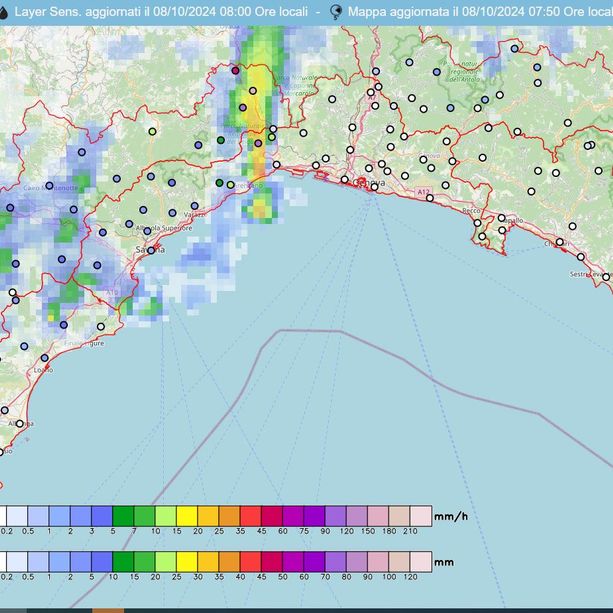Select the white marker near Finale Ligure
This screenshot has width=613, height=613.
pyautogui.click(x=101, y=326)
